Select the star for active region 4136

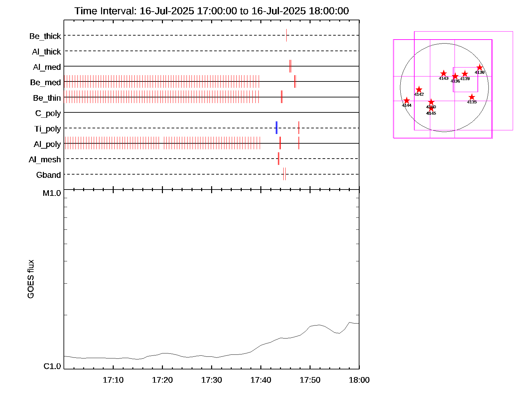click(455, 76)
